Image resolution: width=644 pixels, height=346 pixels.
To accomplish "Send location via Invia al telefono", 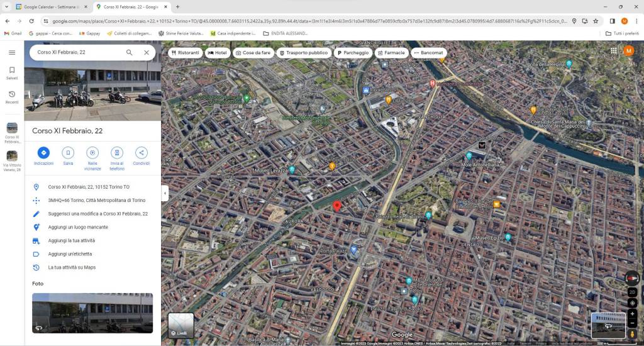I will (x=117, y=153).
